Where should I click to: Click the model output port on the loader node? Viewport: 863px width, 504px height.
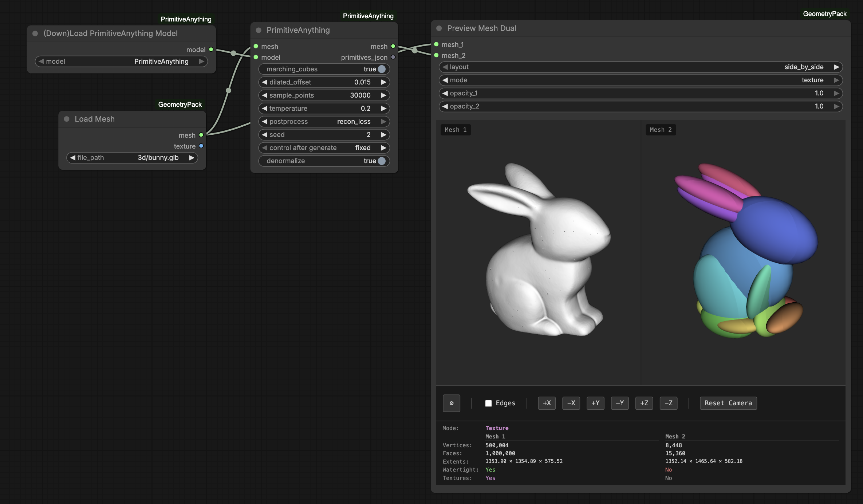tap(211, 50)
